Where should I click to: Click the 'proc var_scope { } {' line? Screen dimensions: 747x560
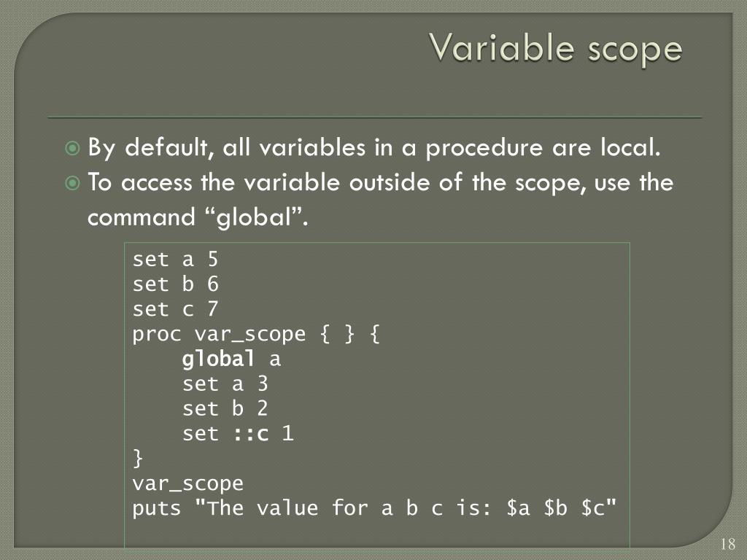tap(256, 334)
